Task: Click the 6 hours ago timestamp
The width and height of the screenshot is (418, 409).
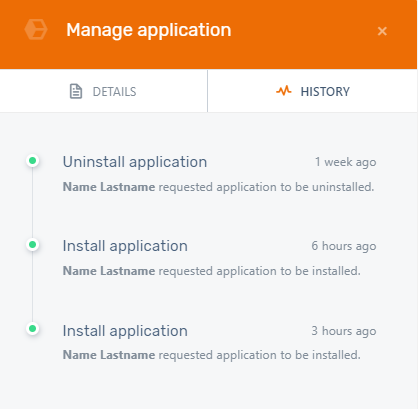Action: (344, 246)
